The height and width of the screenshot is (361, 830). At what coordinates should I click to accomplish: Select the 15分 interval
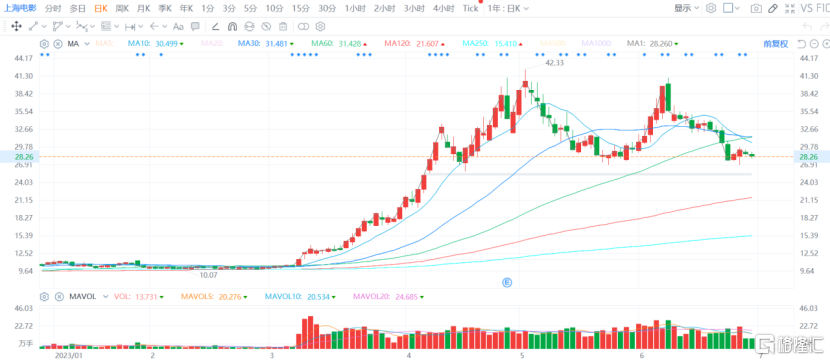301,8
